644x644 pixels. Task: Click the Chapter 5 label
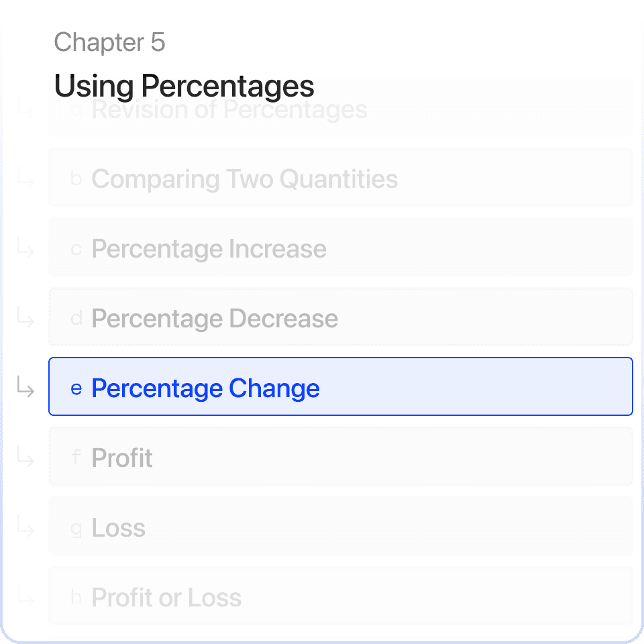pyautogui.click(x=109, y=42)
